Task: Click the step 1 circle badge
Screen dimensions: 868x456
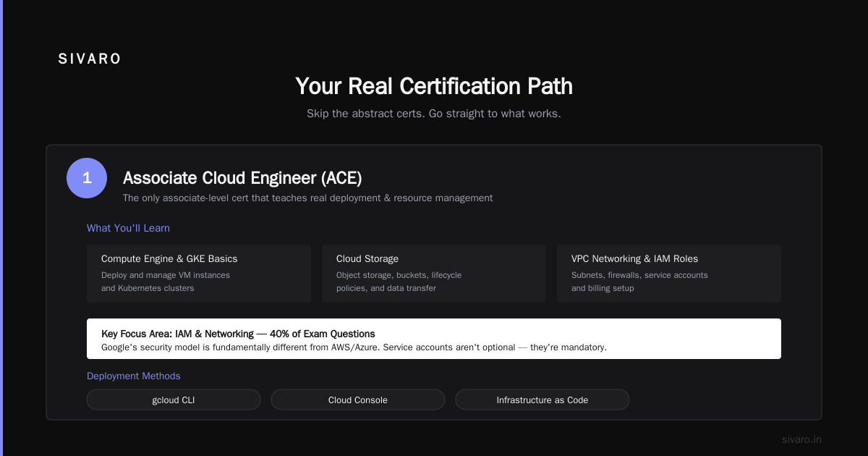Action: point(87,178)
